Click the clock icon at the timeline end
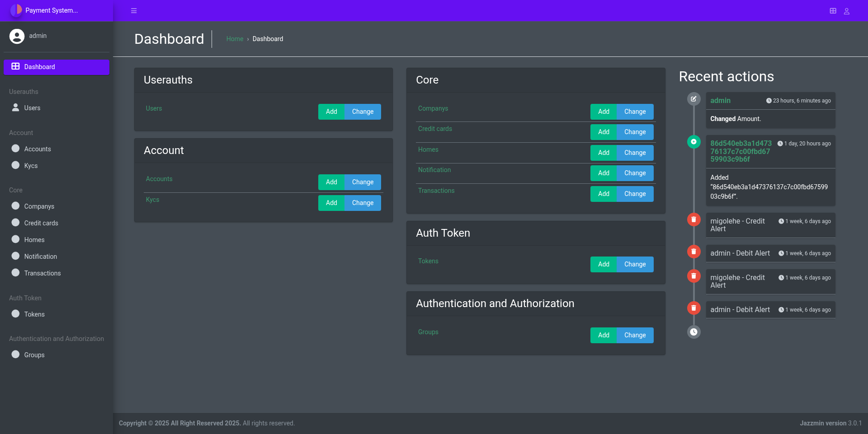 tap(693, 332)
